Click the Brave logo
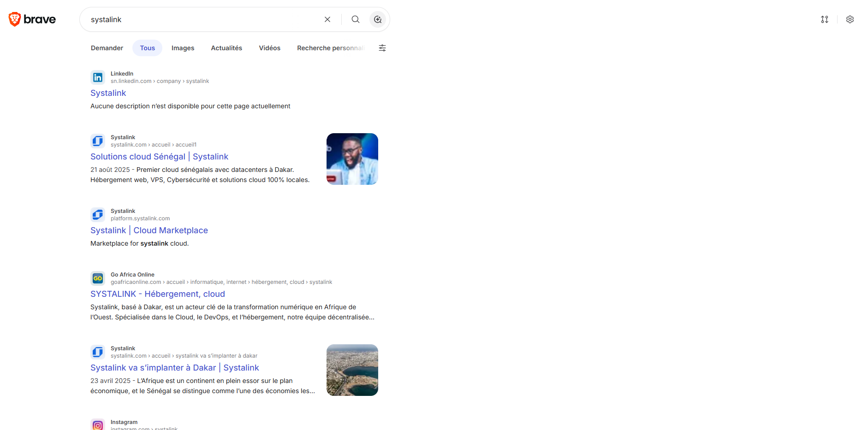This screenshot has width=868, height=430. tap(32, 19)
